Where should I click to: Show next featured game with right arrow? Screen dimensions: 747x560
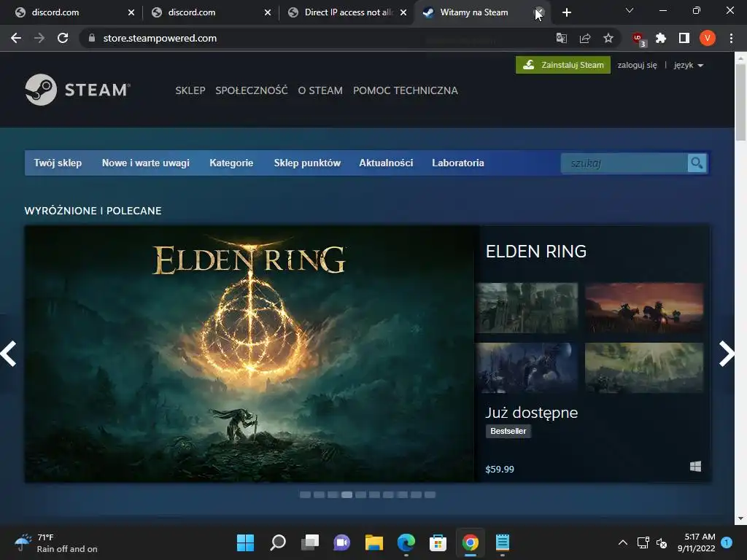click(727, 354)
